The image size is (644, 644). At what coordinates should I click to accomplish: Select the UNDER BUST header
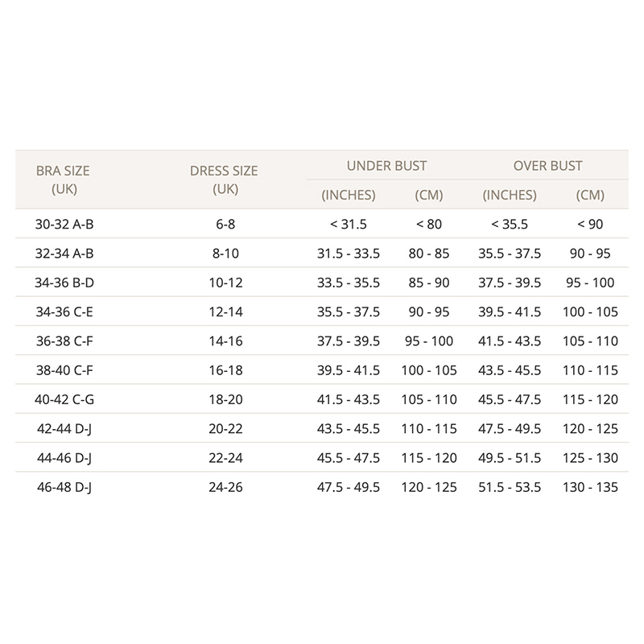point(386,166)
